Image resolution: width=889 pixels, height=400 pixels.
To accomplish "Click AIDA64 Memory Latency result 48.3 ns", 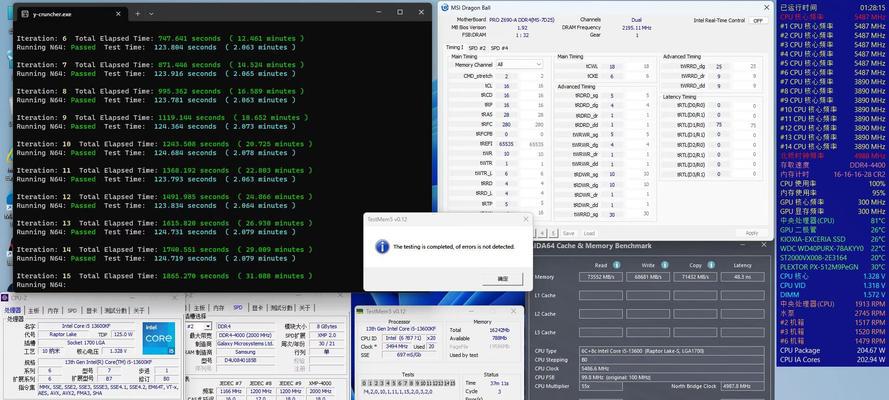I will tap(742, 277).
